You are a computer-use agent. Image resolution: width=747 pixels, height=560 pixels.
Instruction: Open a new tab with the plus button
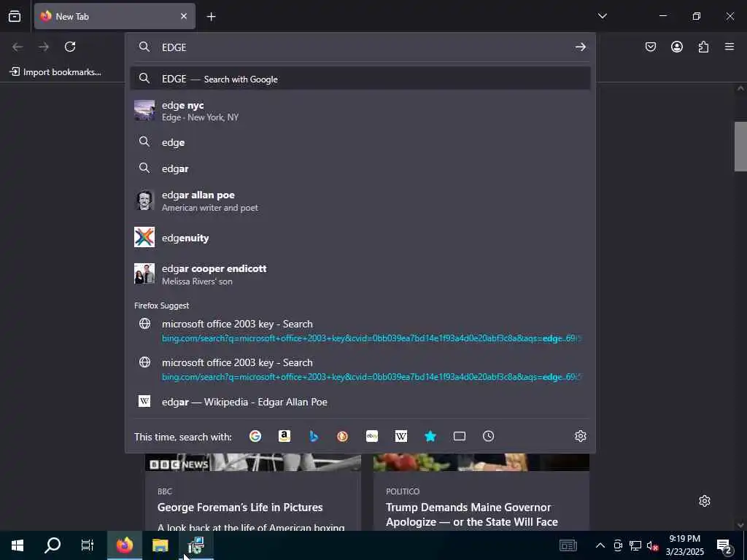[211, 17]
